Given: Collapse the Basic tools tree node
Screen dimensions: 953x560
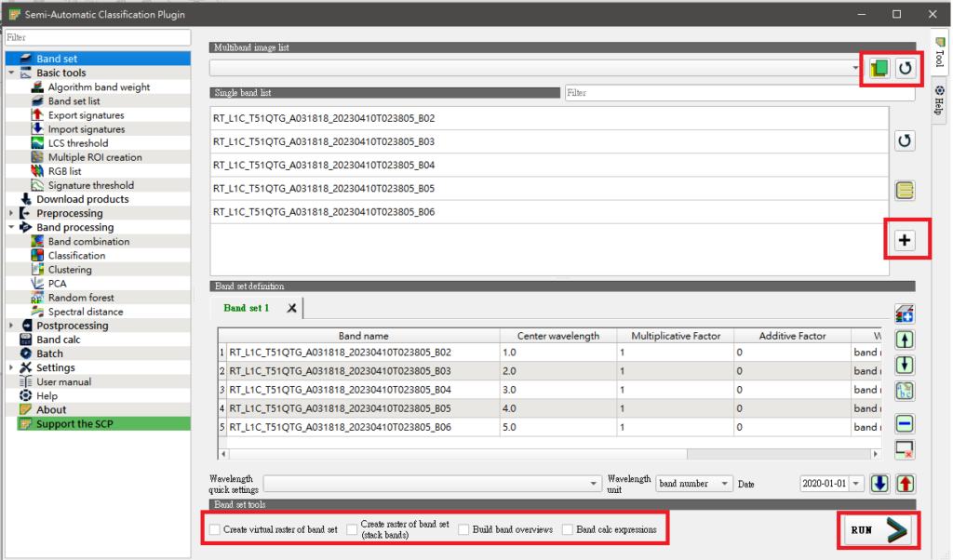Looking at the screenshot, I should [x=11, y=73].
